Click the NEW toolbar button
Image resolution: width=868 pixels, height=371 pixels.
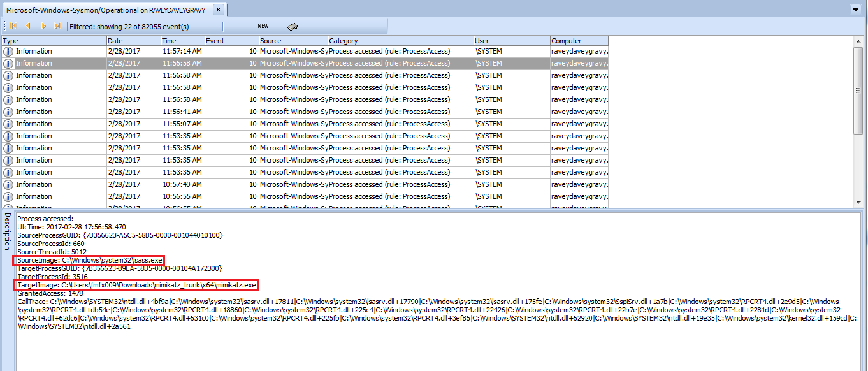pos(263,26)
